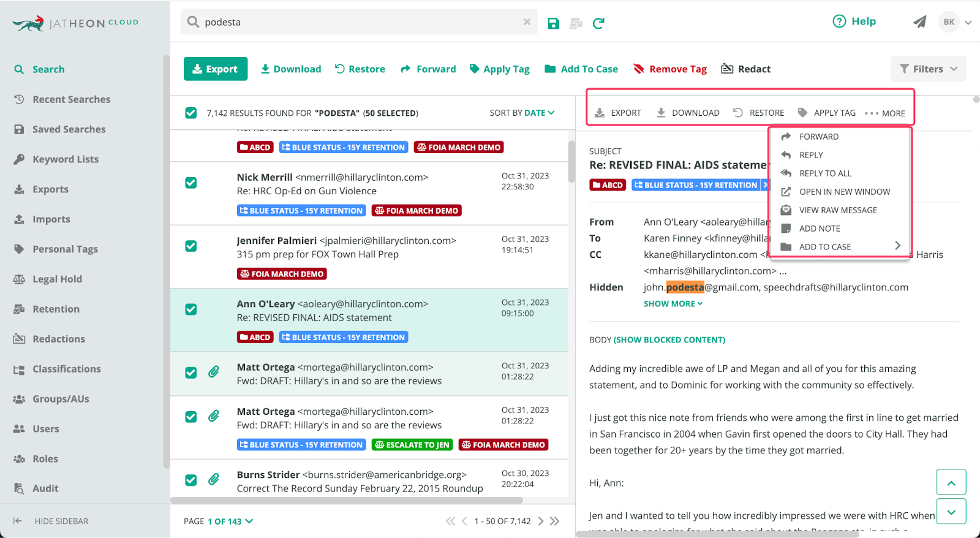Image resolution: width=980 pixels, height=538 pixels.
Task: Click the green Export button
Action: (x=216, y=69)
